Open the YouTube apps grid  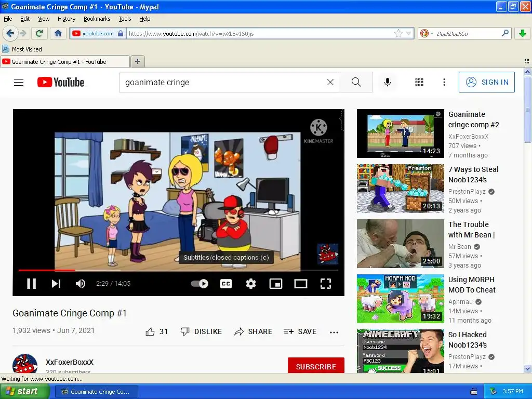coord(419,82)
